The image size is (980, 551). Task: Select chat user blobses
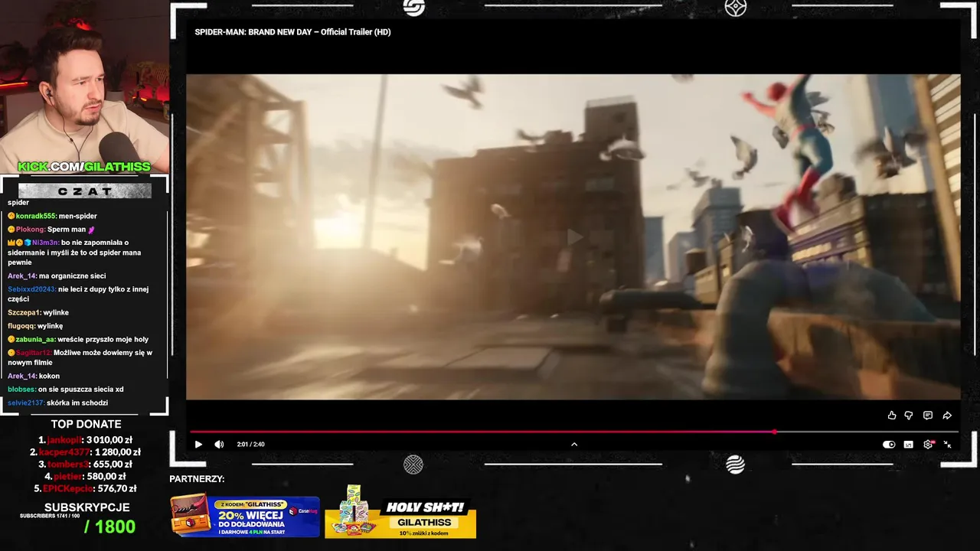21,390
